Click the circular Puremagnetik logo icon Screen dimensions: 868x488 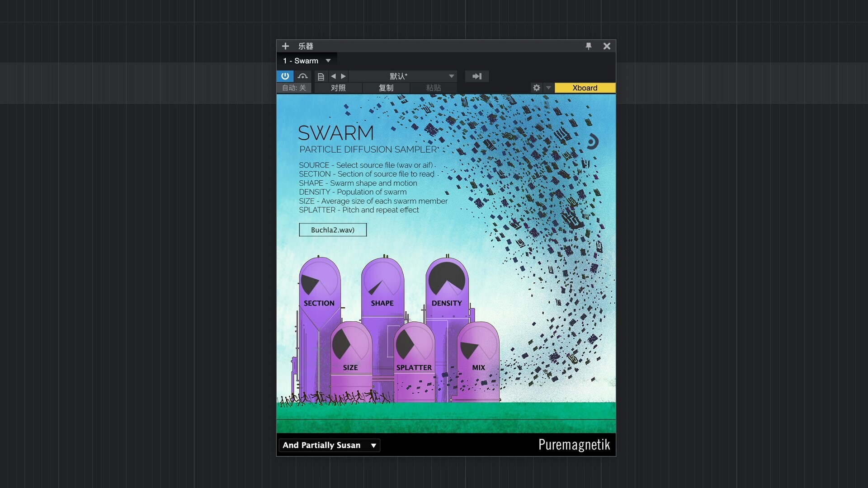[592, 141]
